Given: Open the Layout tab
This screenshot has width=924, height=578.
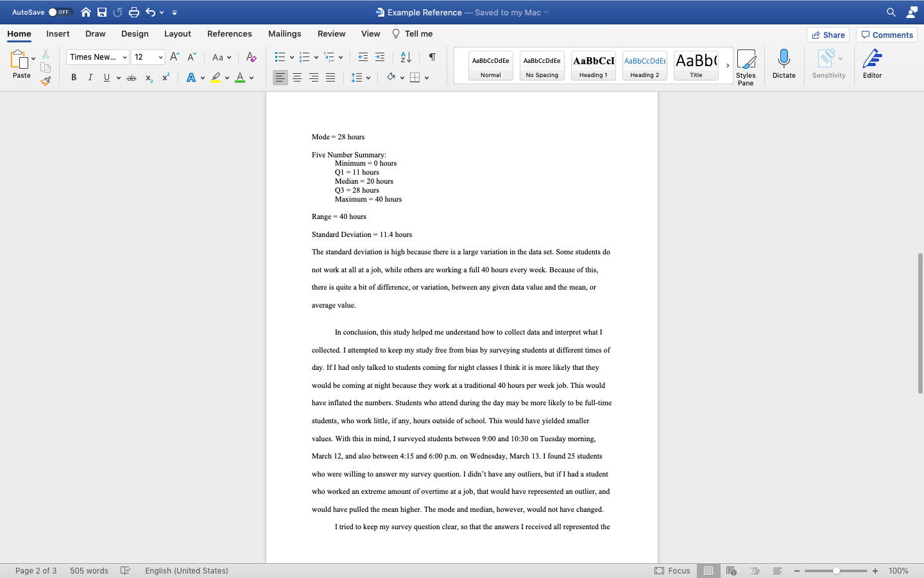Looking at the screenshot, I should pyautogui.click(x=178, y=33).
